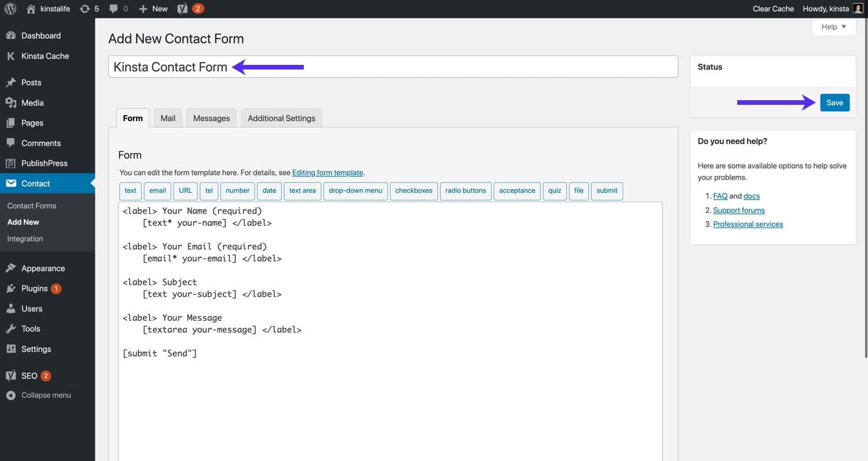The image size is (868, 461).
Task: Switch to the Additional Settings tab
Action: point(281,118)
